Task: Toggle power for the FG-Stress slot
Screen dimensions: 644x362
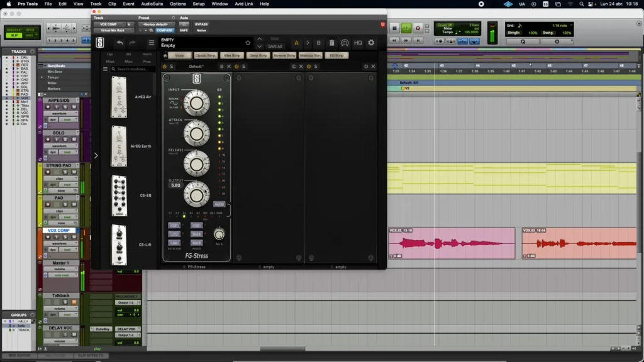Action: [x=165, y=67]
